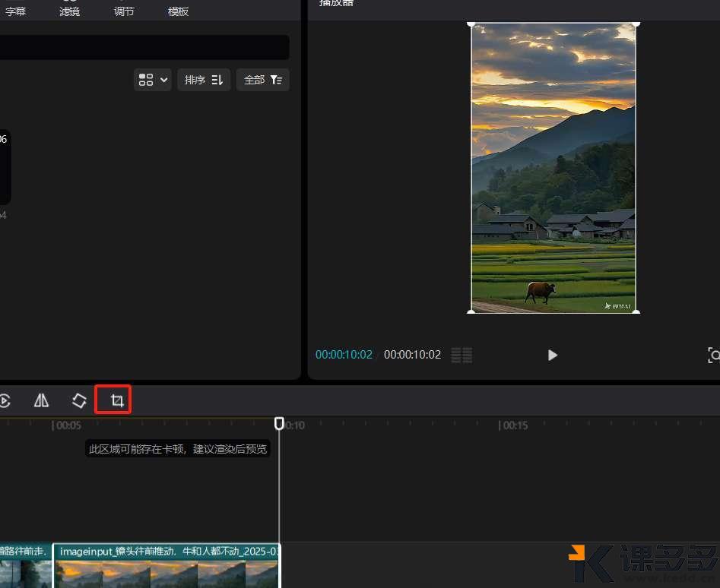Switch to the 滤镜 tab
Viewport: 720px width, 588px height.
click(70, 11)
